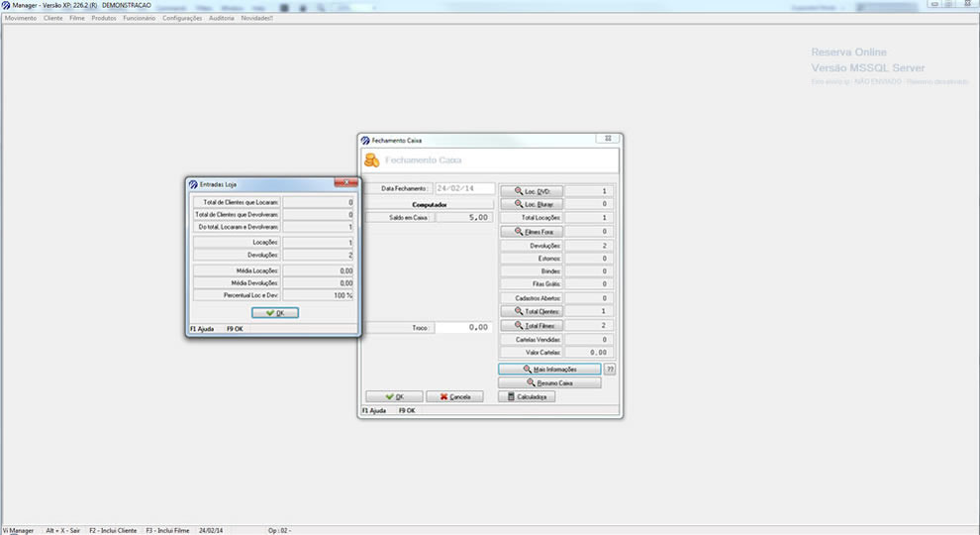Click the Troco input field
Image resolution: width=980 pixels, height=535 pixels.
tap(464, 327)
